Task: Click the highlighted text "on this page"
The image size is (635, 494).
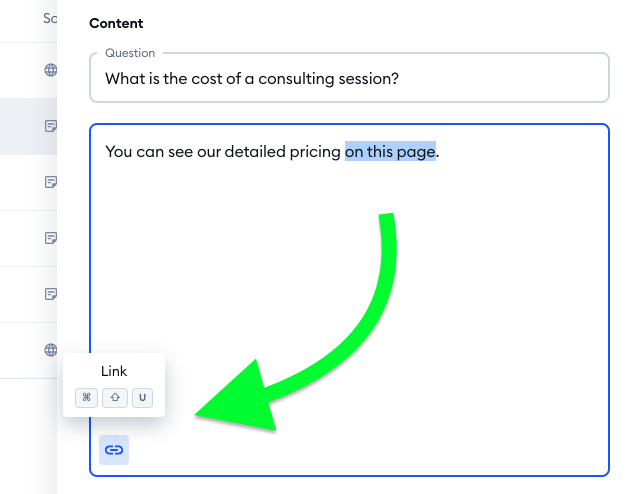Action: pos(390,152)
